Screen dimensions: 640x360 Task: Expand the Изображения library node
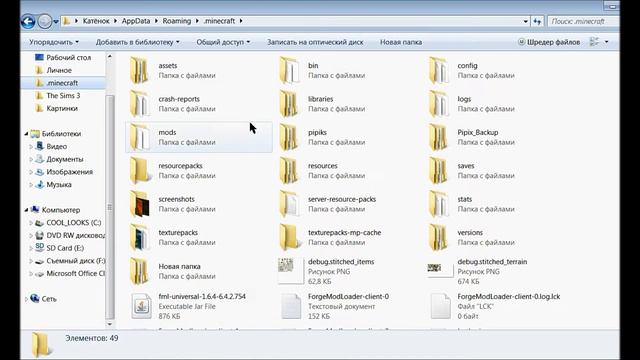(x=31, y=172)
